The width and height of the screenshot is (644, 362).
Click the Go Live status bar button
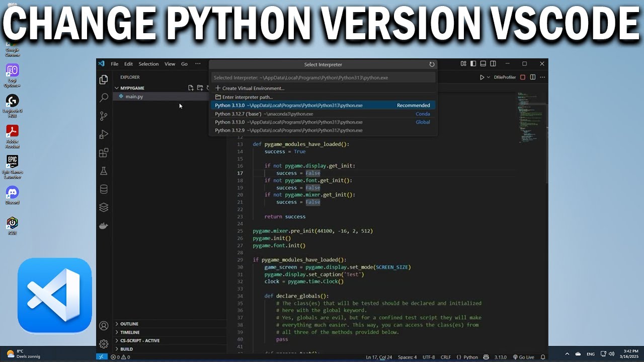click(523, 357)
